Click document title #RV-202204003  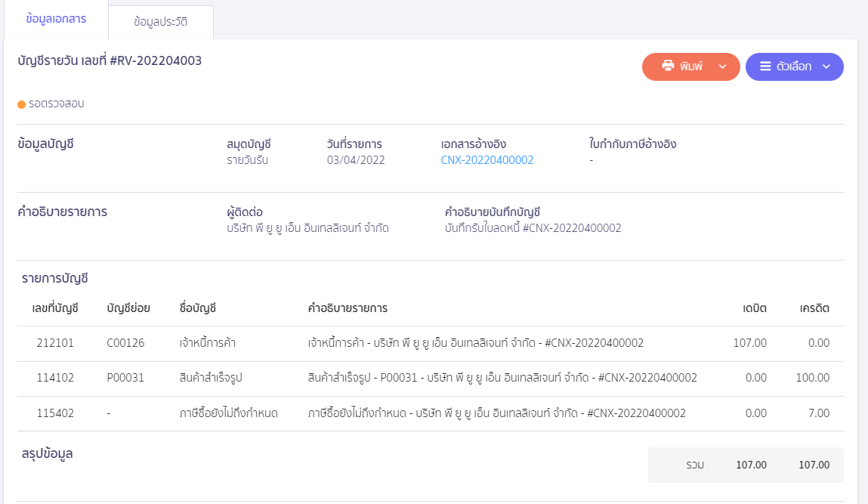tap(156, 60)
